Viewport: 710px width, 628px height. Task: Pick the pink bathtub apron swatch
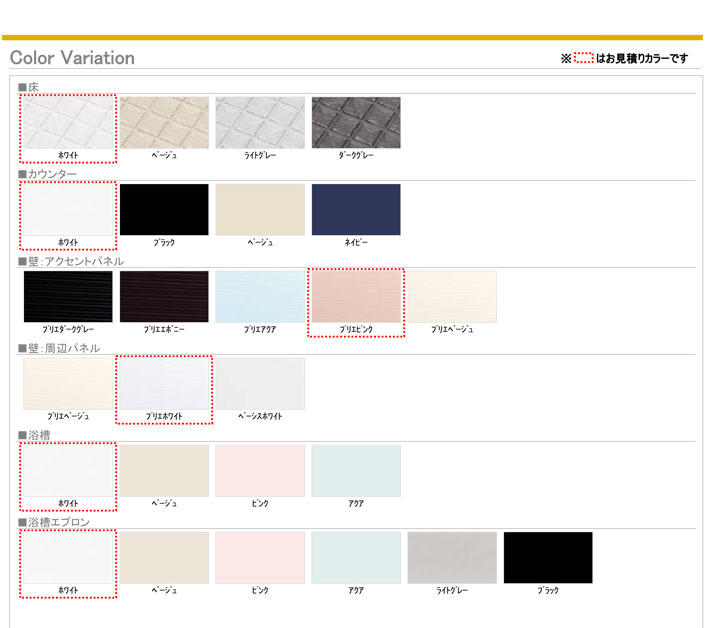260,557
